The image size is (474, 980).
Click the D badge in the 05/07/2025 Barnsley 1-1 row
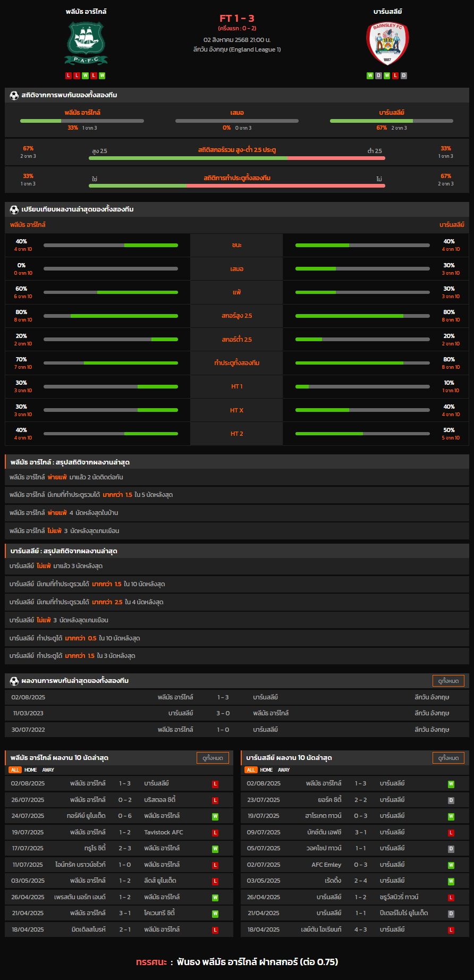click(451, 849)
